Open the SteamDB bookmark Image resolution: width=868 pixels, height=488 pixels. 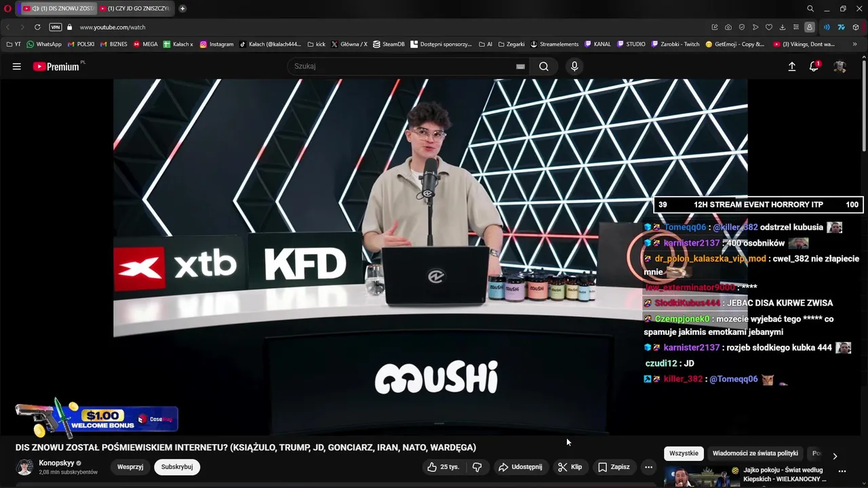tap(389, 44)
